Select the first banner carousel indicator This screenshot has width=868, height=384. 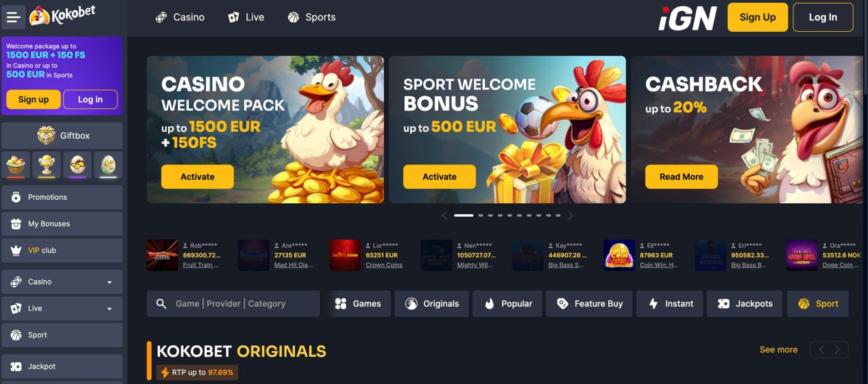(464, 215)
